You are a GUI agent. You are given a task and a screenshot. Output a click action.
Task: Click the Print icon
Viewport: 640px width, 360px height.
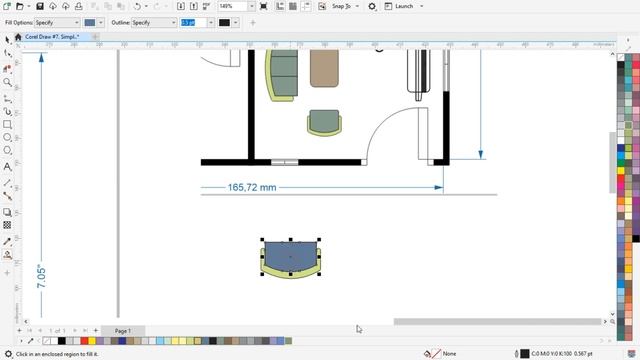(x=79, y=6)
